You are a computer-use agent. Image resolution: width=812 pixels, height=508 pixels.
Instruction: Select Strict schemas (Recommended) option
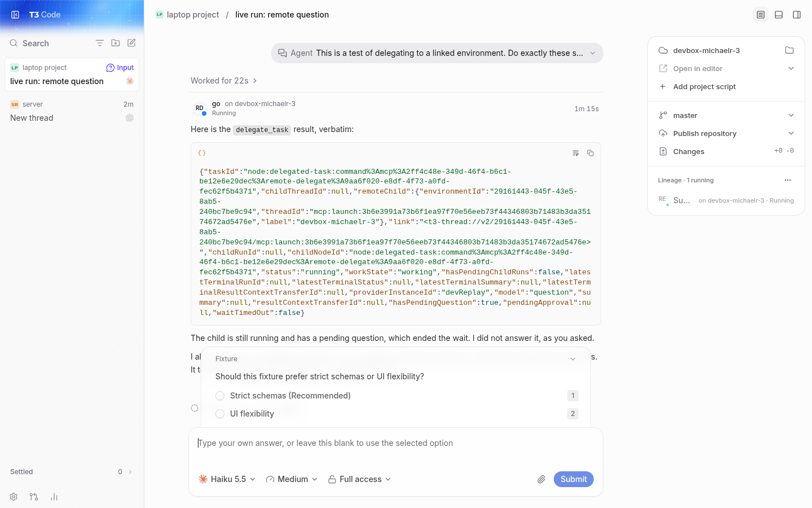click(396, 396)
